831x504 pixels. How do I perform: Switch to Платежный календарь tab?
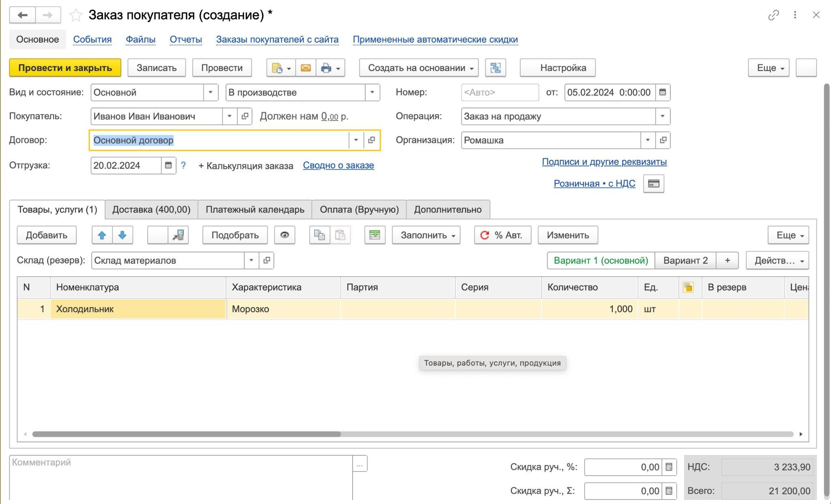255,210
